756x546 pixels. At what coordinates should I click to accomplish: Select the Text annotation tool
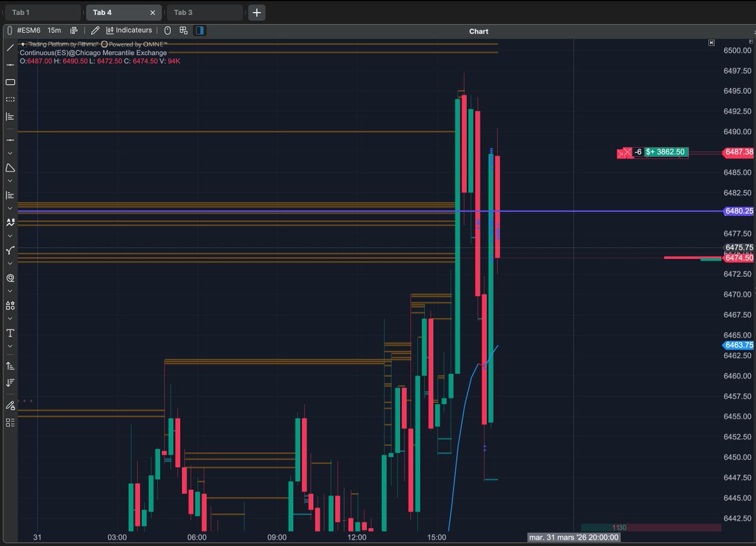[10, 333]
